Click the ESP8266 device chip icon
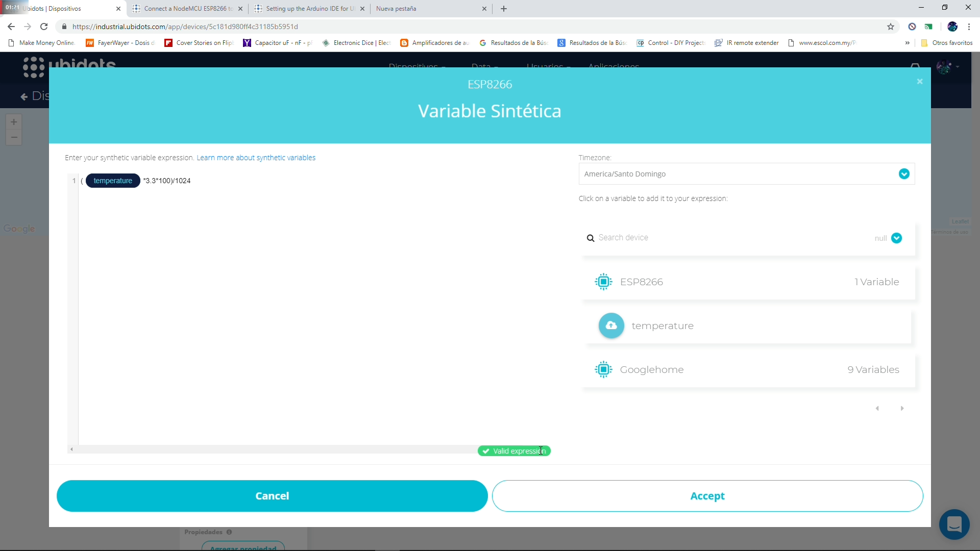Image resolution: width=980 pixels, height=551 pixels. coord(603,282)
